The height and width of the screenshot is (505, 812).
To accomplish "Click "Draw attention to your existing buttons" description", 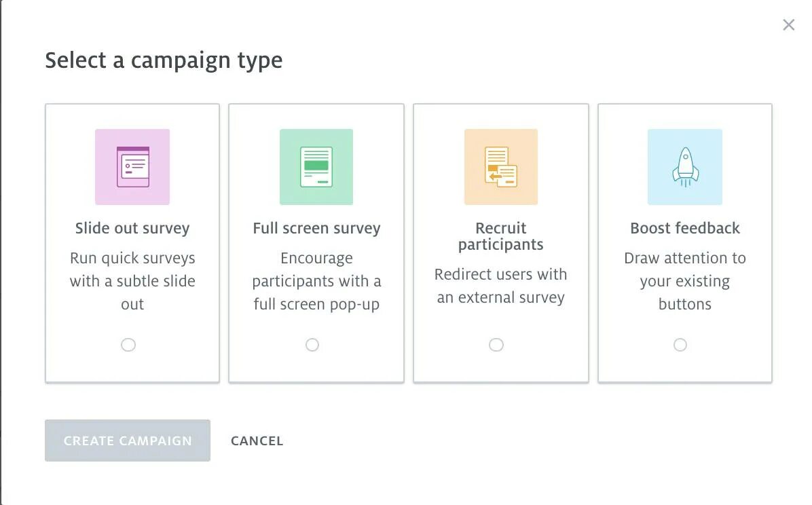I will click(x=684, y=281).
